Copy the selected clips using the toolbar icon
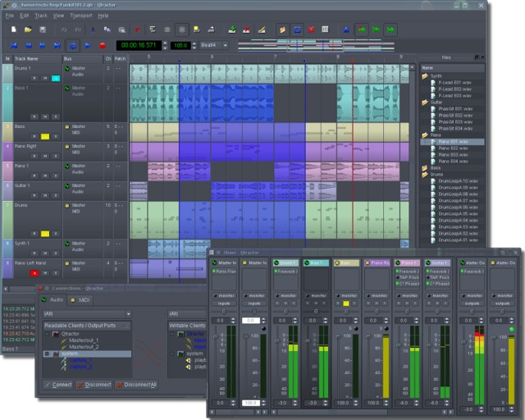 [x=107, y=30]
